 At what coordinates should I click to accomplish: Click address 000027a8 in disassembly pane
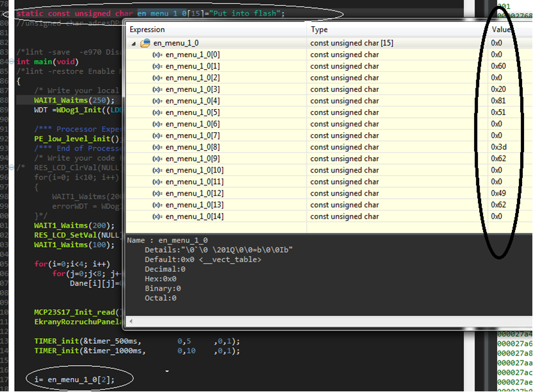pyautogui.click(x=514, y=354)
